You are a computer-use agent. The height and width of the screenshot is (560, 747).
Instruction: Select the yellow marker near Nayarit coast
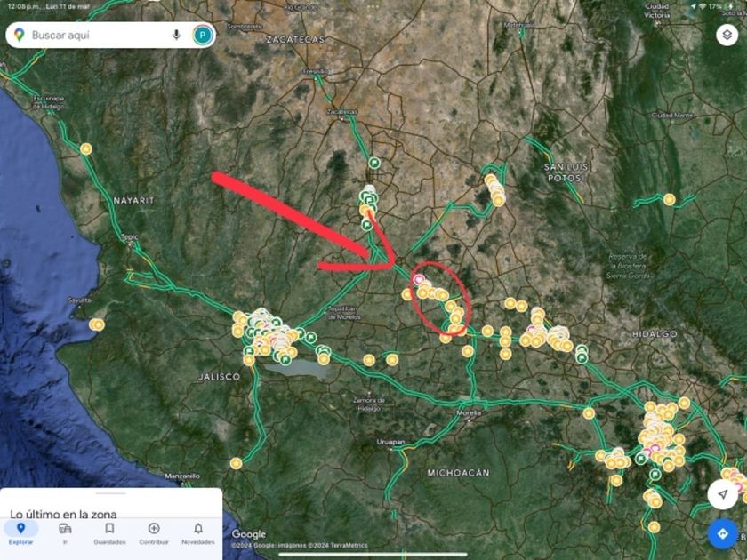[86, 149]
